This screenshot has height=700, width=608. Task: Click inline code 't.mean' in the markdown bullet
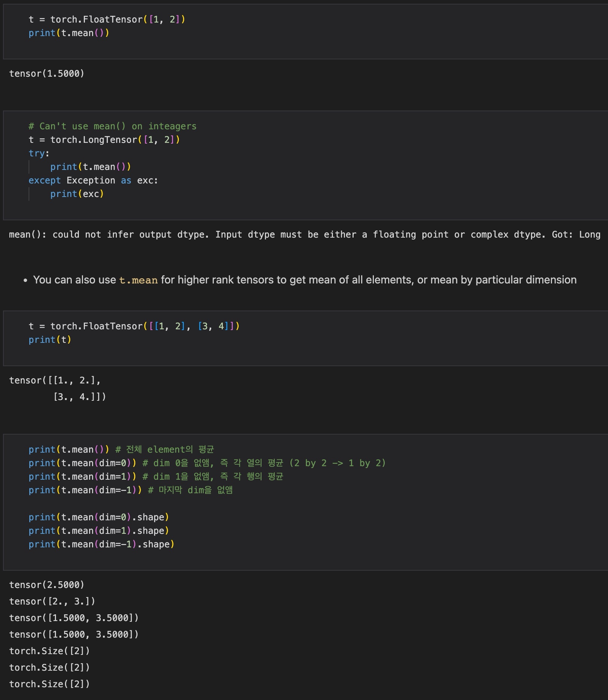pos(138,280)
